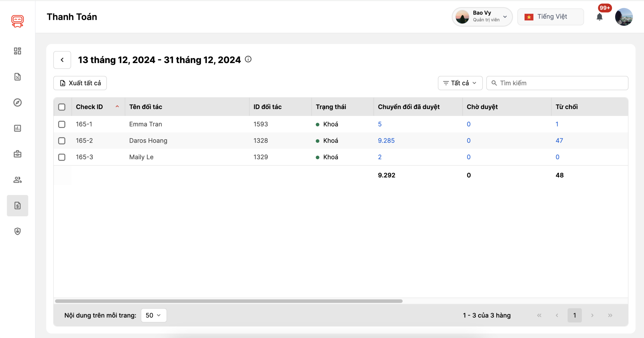Click the shield security sidebar icon
Image resolution: width=644 pixels, height=338 pixels.
point(17,231)
